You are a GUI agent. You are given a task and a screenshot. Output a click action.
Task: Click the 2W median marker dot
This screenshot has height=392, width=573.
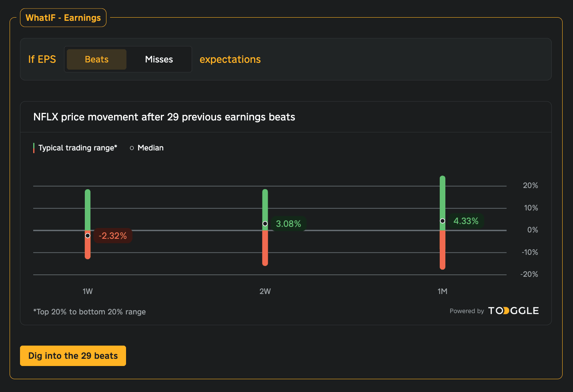265,224
